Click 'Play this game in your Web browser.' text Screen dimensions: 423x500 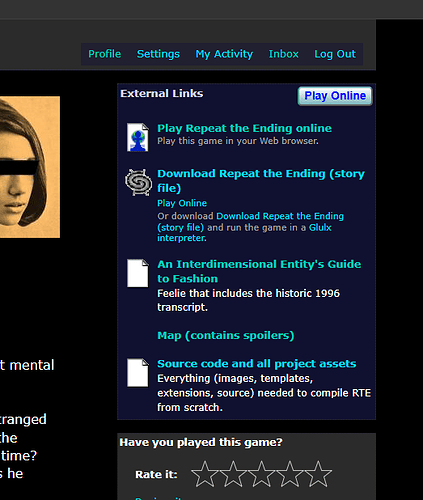coord(238,141)
